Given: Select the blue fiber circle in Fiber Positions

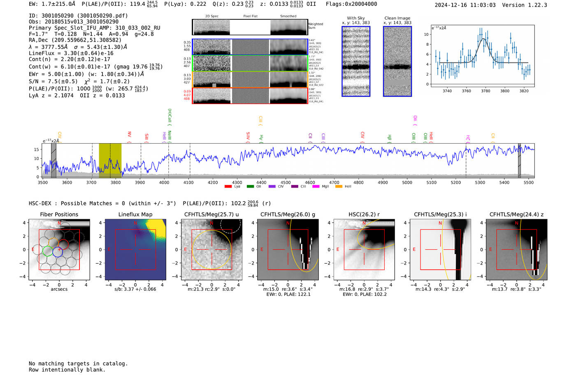Looking at the screenshot, I should pos(58,252).
